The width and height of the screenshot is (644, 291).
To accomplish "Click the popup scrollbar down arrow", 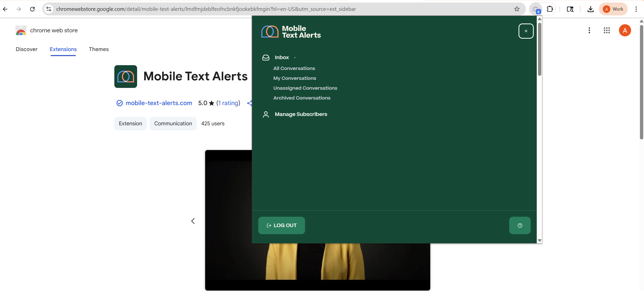I will click(x=540, y=241).
